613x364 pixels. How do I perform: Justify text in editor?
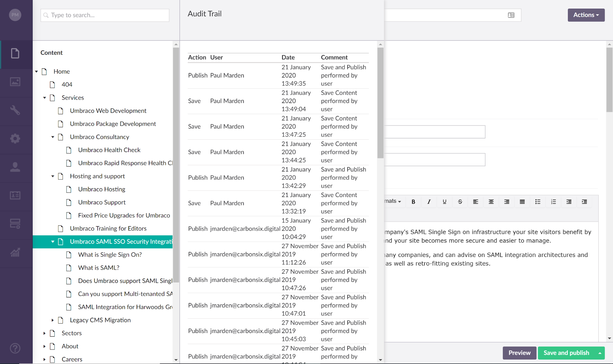click(522, 201)
